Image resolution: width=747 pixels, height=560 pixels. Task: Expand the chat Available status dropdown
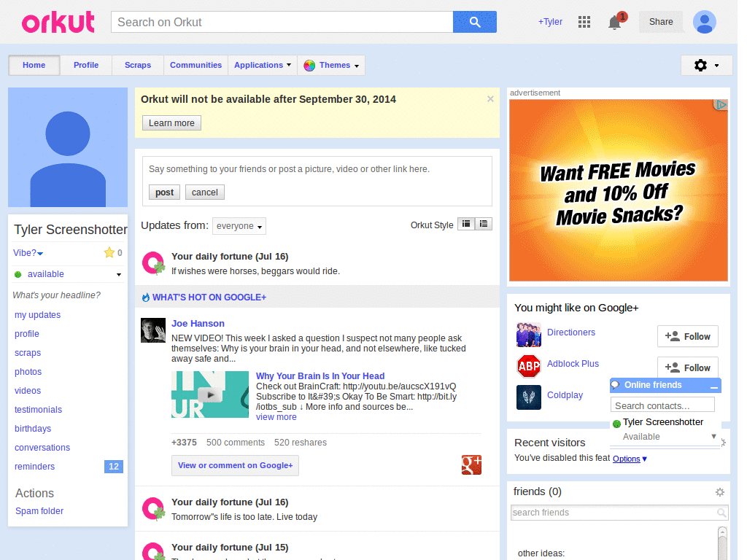(713, 436)
